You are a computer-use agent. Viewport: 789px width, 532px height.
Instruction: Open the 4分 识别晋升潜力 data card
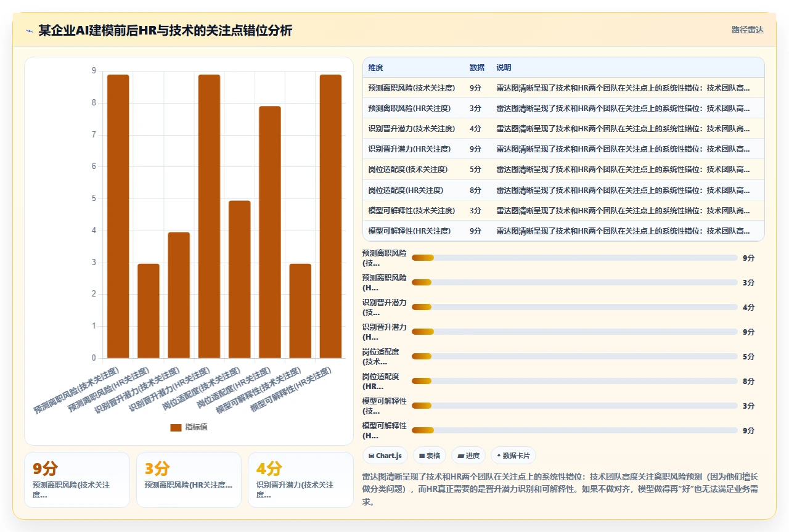300,480
